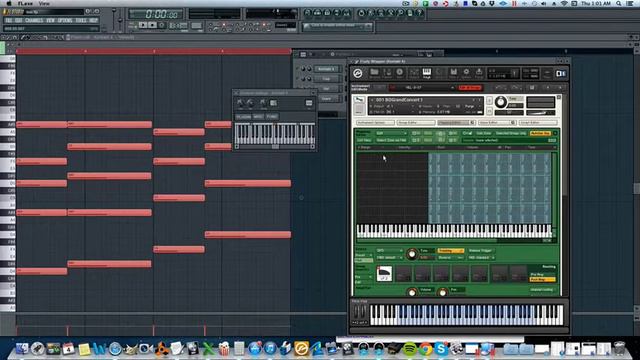Toggle the Kontakt Keyb keyboard icon

427,73
